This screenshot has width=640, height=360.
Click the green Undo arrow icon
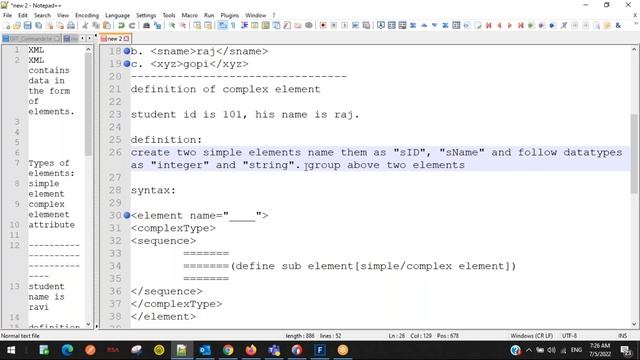click(x=121, y=25)
